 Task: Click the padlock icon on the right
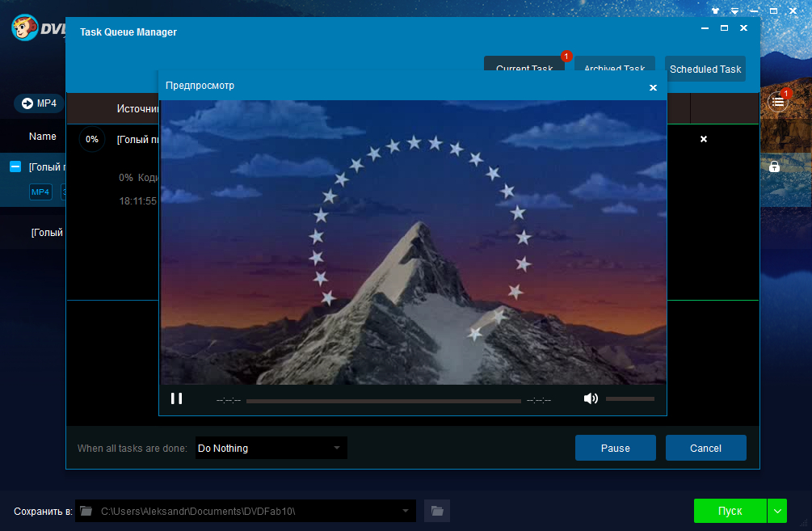774,166
